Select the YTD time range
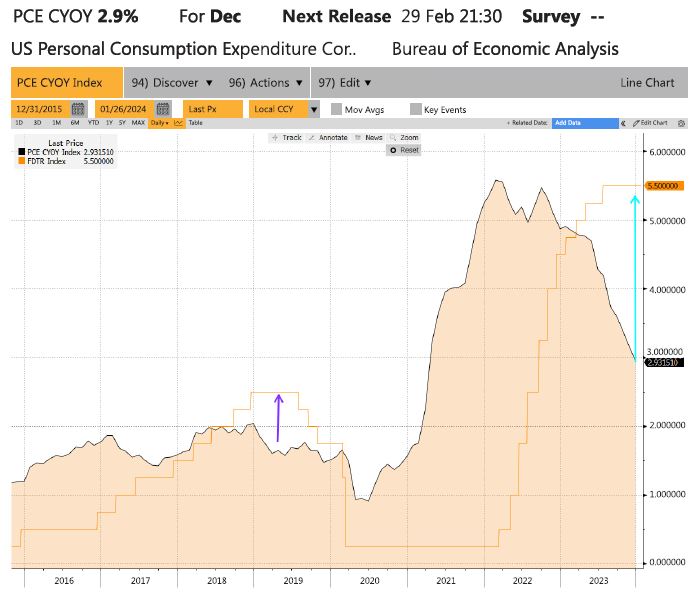 [93, 123]
